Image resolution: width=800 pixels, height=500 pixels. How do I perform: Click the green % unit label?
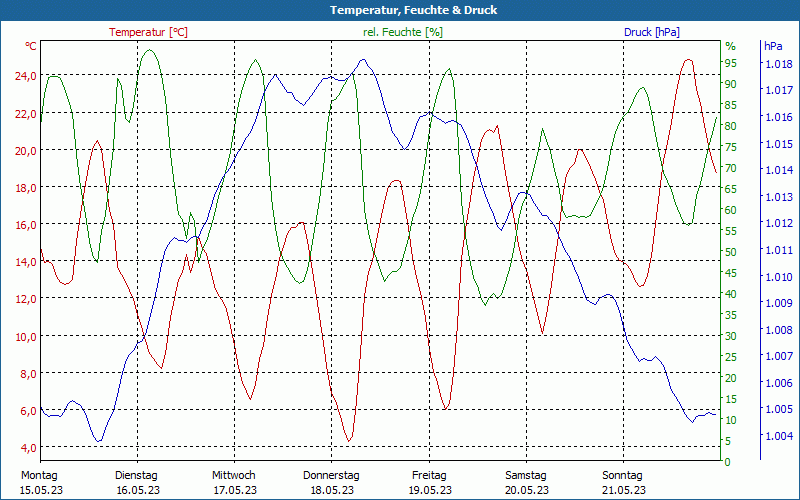point(731,46)
